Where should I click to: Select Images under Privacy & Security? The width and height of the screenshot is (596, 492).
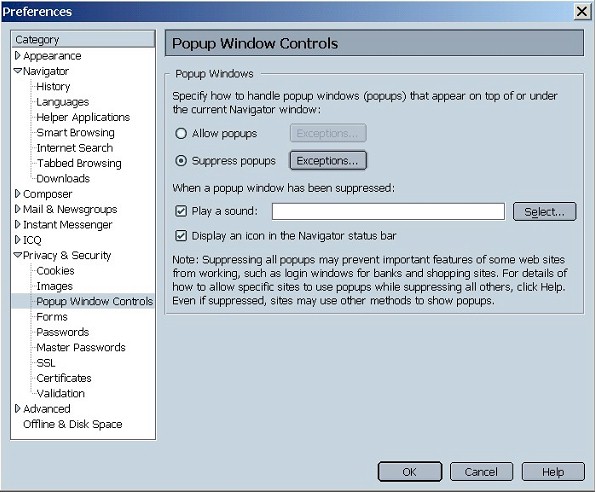pyautogui.click(x=54, y=286)
